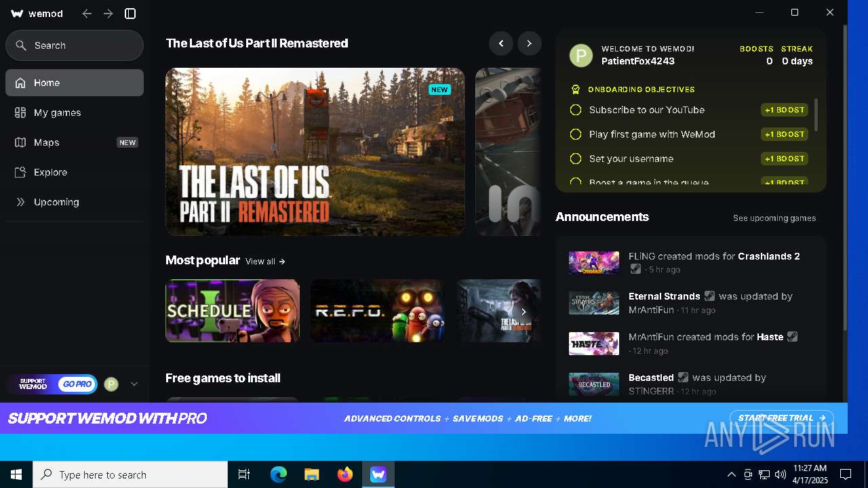Open the Schedule I game card
This screenshot has width=868, height=488.
pos(233,310)
